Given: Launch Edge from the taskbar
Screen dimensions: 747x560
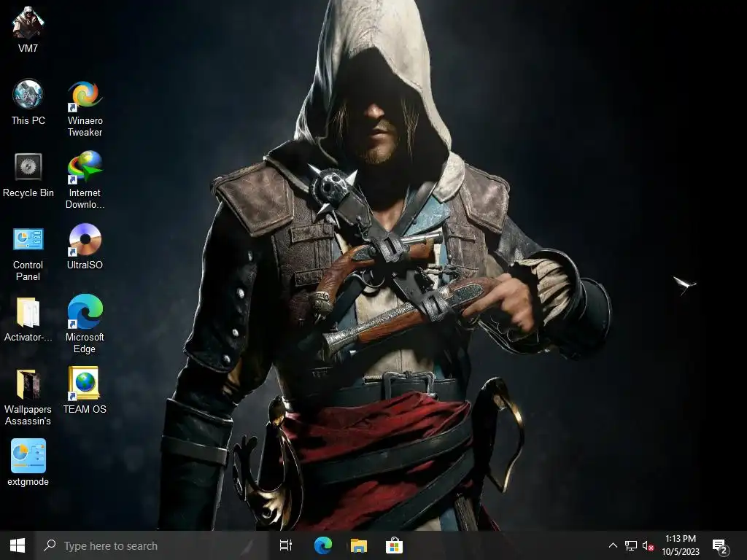Looking at the screenshot, I should (x=323, y=545).
